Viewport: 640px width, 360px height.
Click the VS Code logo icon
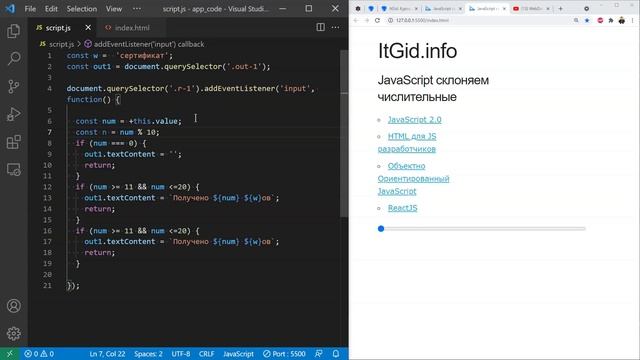10,8
